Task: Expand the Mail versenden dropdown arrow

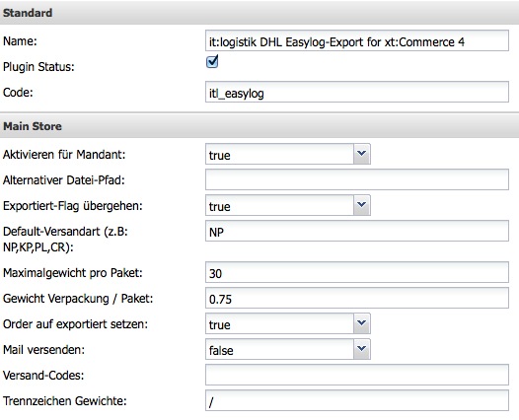Action: pyautogui.click(x=361, y=349)
